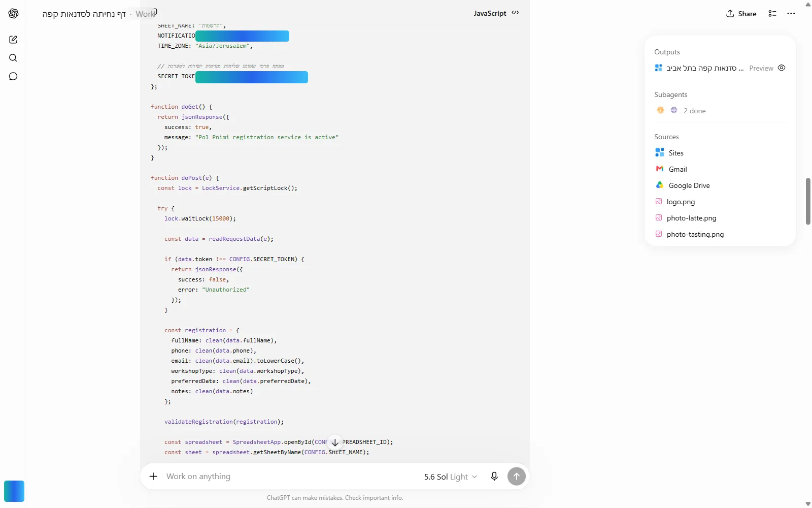Click the Share button
Viewport: 812px width, 508px height.
(x=741, y=14)
